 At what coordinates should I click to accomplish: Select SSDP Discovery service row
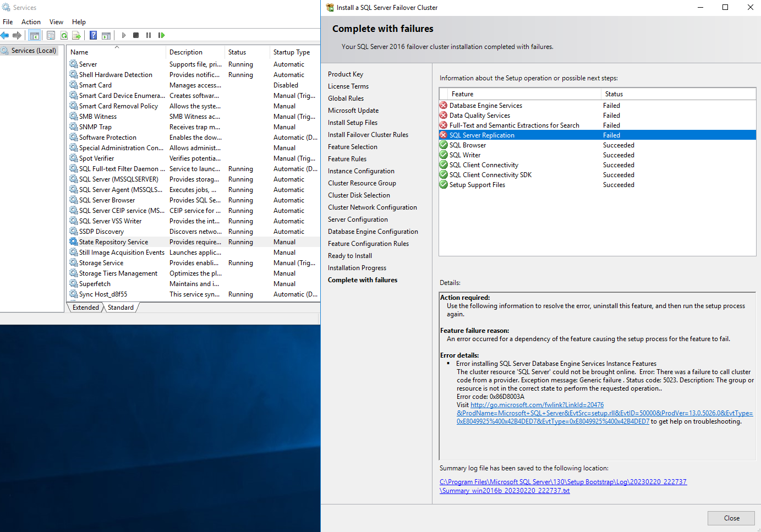(x=194, y=232)
